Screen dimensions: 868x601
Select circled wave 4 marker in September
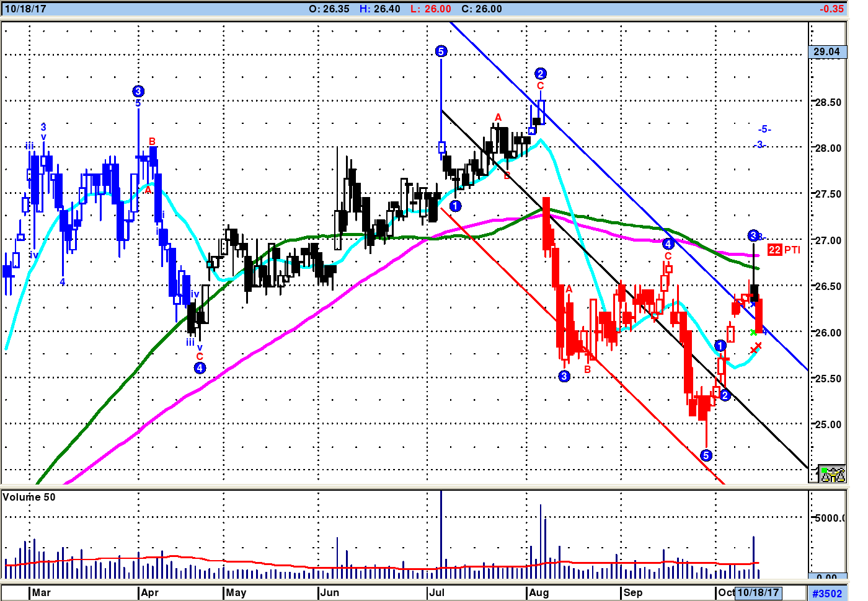coord(668,244)
